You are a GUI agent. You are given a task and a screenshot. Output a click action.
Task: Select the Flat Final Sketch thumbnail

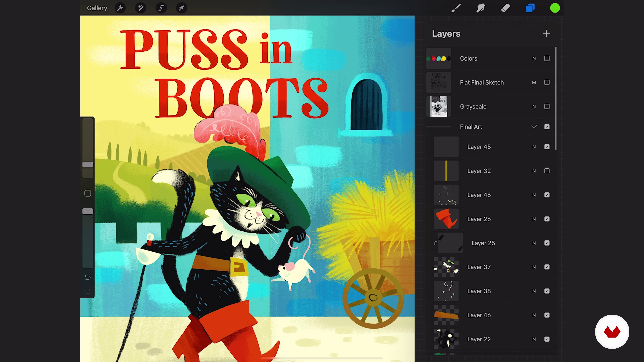coord(439,82)
